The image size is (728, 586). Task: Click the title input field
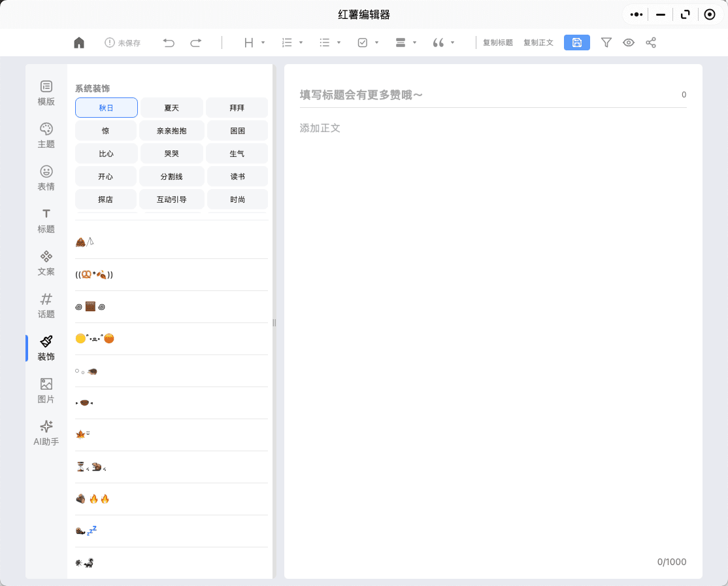coord(484,95)
